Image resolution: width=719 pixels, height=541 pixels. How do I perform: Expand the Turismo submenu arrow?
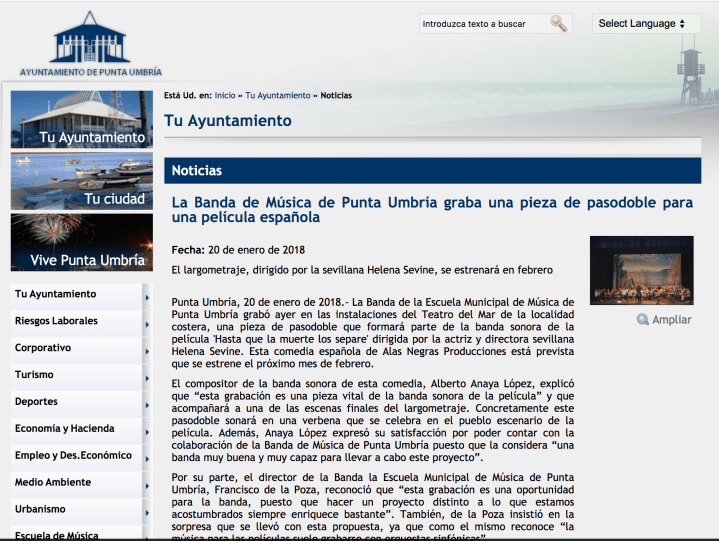146,377
